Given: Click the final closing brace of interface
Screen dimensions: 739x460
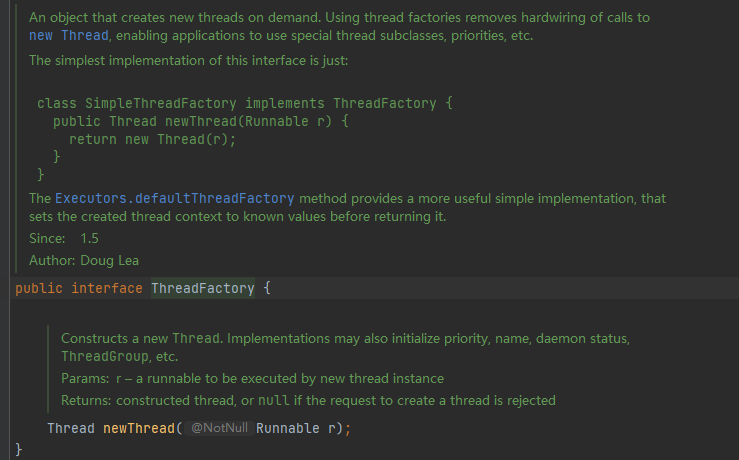Looking at the screenshot, I should pos(19,449).
